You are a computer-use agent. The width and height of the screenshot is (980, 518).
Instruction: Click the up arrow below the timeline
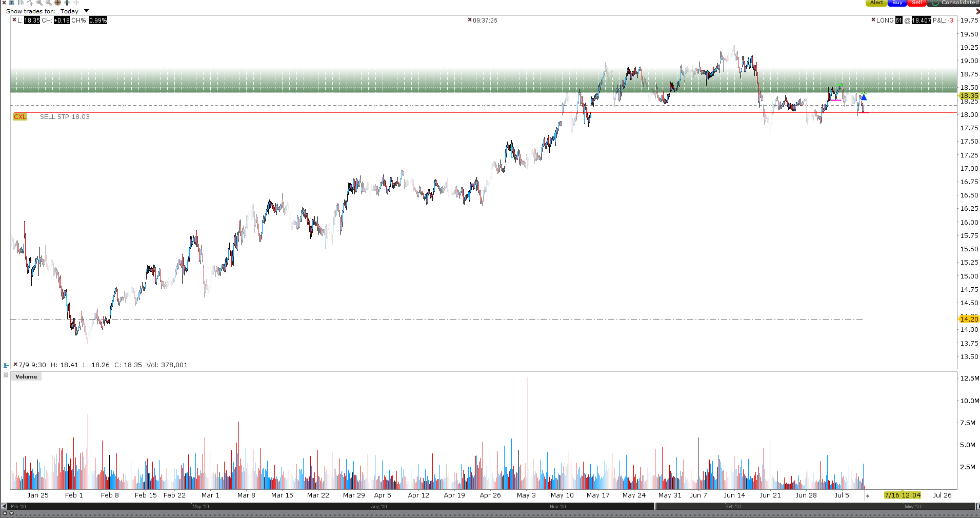[x=5, y=513]
